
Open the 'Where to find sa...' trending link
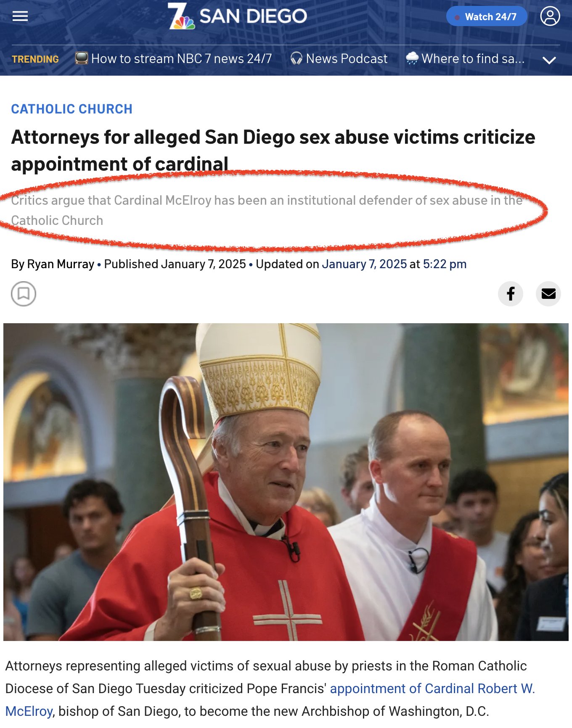pyautogui.click(x=473, y=58)
